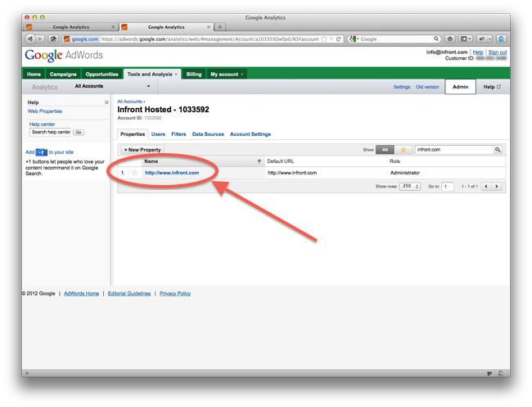Close the first Google Analytics tab

(x=113, y=27)
